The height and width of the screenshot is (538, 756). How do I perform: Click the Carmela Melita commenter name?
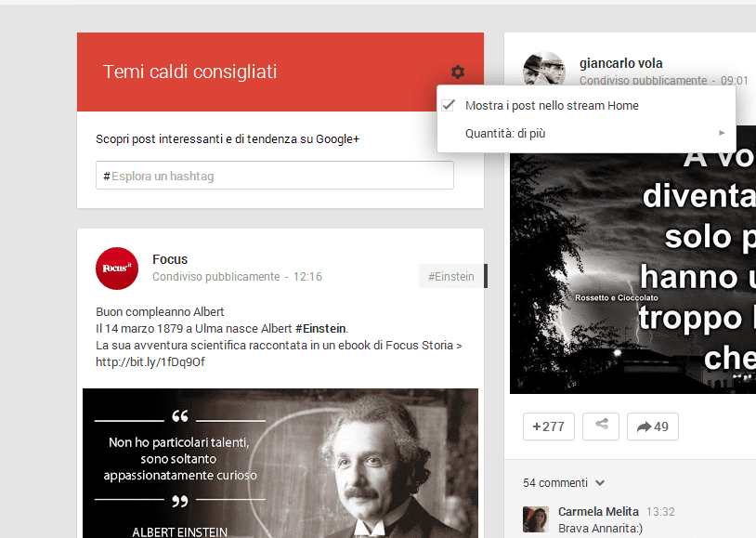coord(598,512)
